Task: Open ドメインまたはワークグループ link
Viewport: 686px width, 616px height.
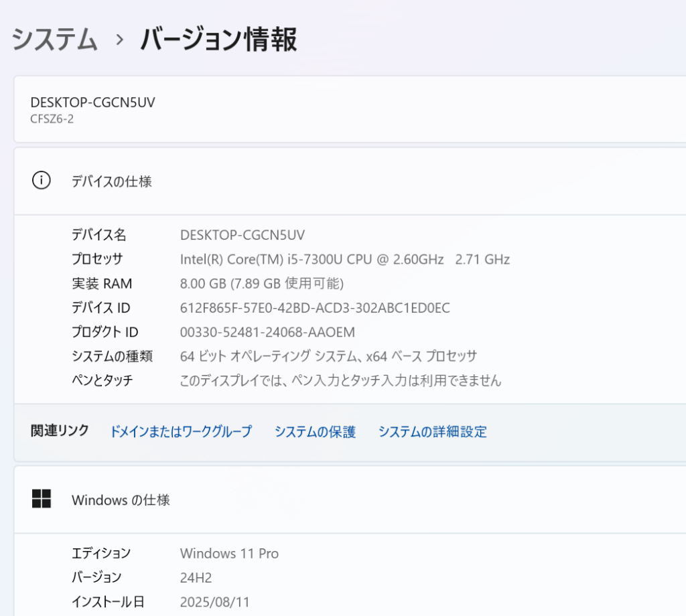Action: (x=181, y=431)
